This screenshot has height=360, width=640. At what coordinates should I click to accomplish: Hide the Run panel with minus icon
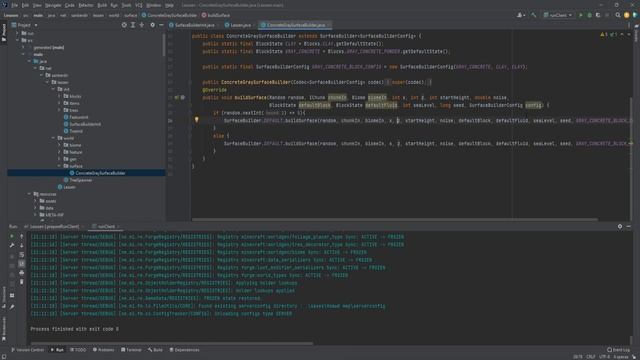[629, 226]
